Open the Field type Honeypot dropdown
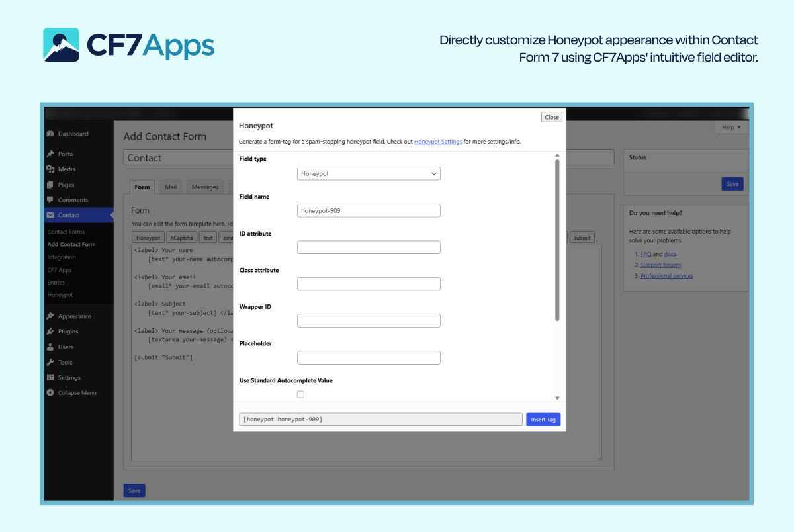The width and height of the screenshot is (794, 532). [x=369, y=173]
